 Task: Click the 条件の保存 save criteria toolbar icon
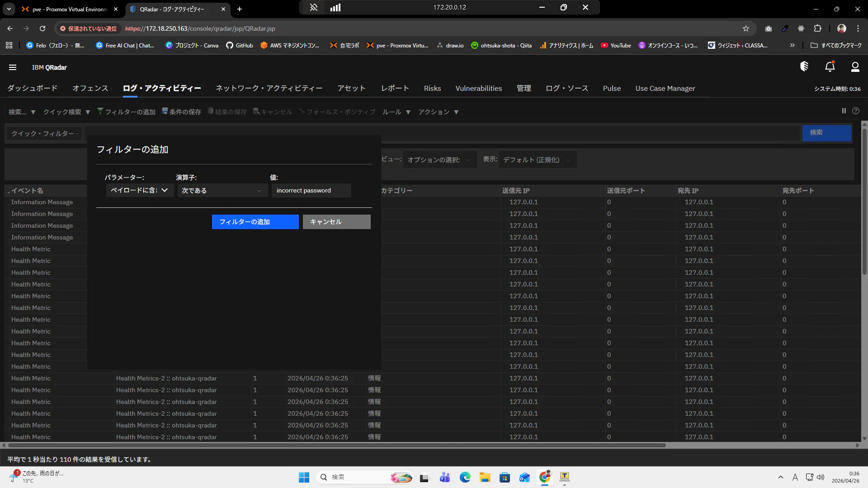165,111
